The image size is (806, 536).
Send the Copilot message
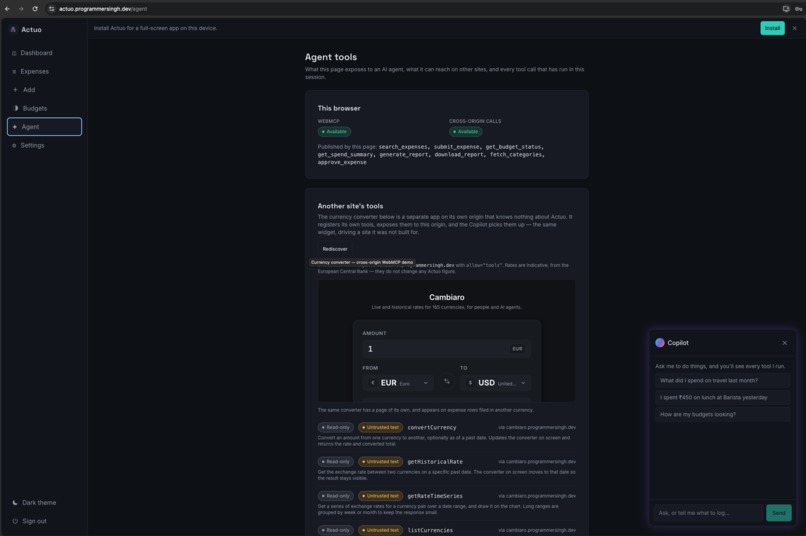tap(779, 513)
